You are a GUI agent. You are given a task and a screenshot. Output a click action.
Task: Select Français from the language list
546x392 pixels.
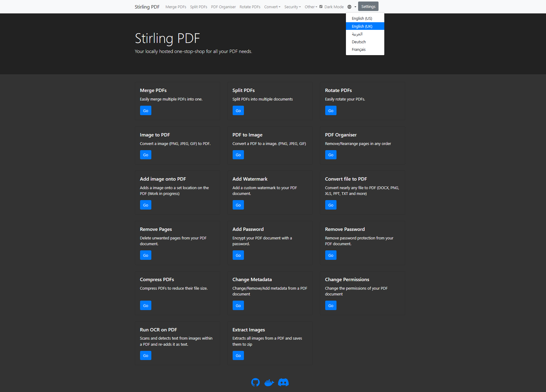click(359, 50)
